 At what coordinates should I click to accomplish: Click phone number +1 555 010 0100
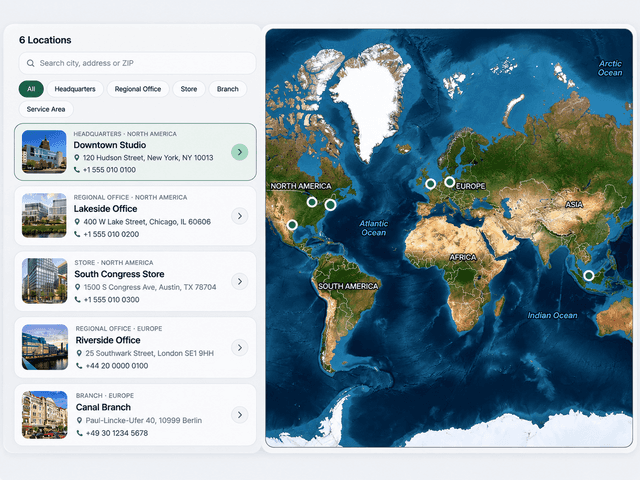[109, 170]
